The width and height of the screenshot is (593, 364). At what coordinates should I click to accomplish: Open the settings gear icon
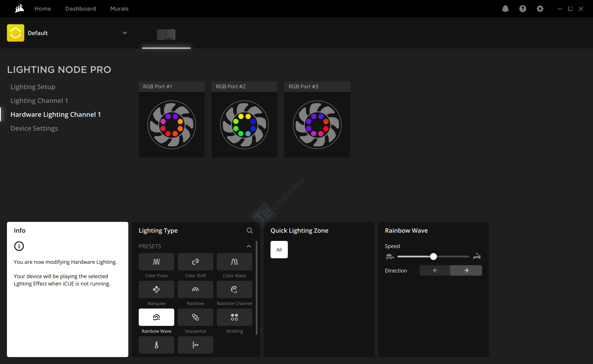click(540, 9)
